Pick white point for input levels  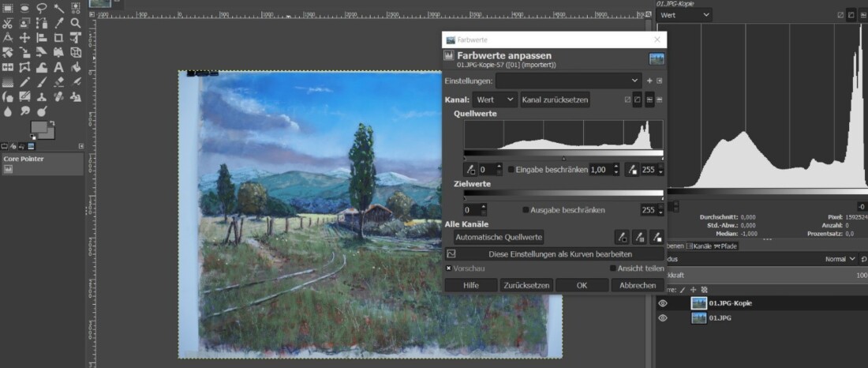pyautogui.click(x=632, y=170)
